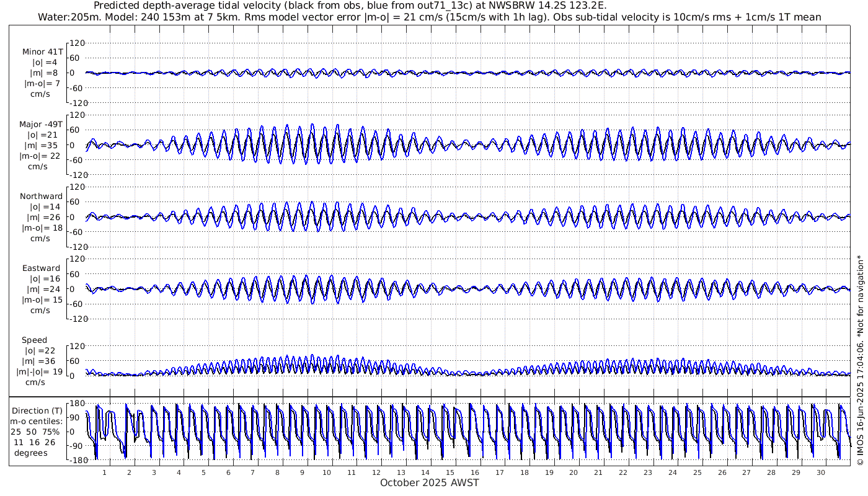This screenshot has width=868, height=496.
Task: Click day 25 on the date axis
Action: point(697,472)
